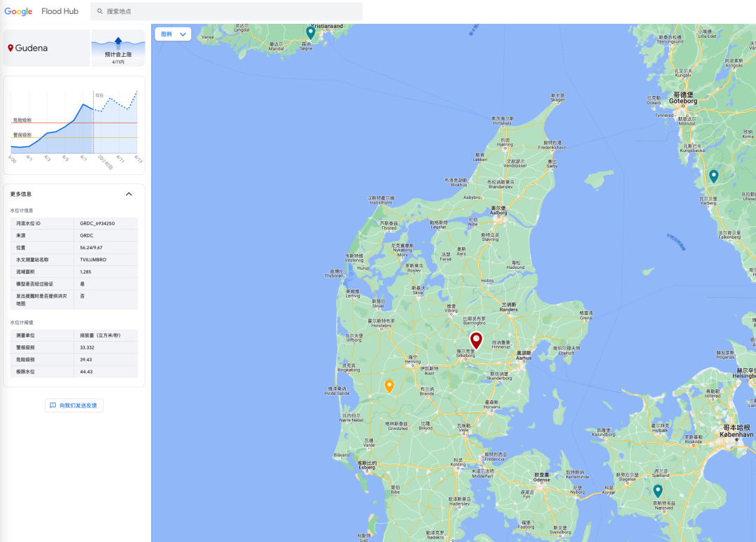This screenshot has height=542, width=756.
Task: Click the extreme level value 44.43
Action: click(86, 371)
